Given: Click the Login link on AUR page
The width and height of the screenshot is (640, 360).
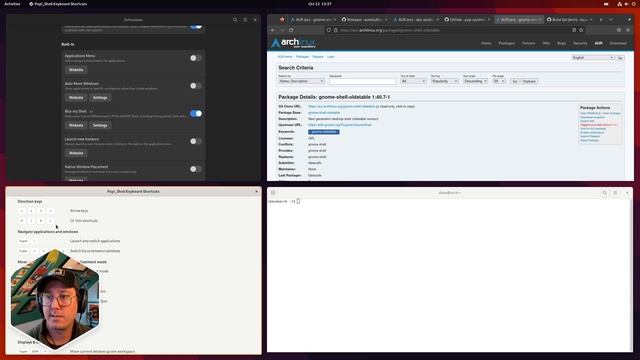Looking at the screenshot, I should [331, 57].
